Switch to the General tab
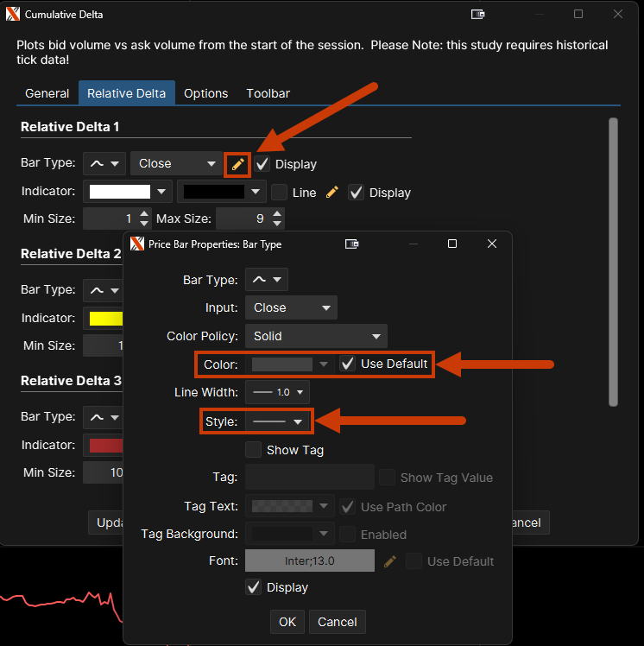Viewport: 644px width, 646px height. tap(47, 93)
